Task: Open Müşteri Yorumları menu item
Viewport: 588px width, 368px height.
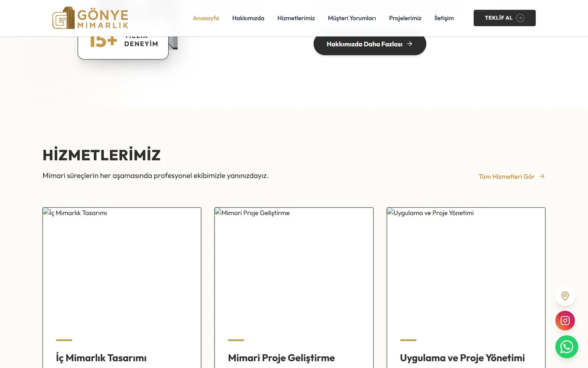Action: tap(352, 18)
